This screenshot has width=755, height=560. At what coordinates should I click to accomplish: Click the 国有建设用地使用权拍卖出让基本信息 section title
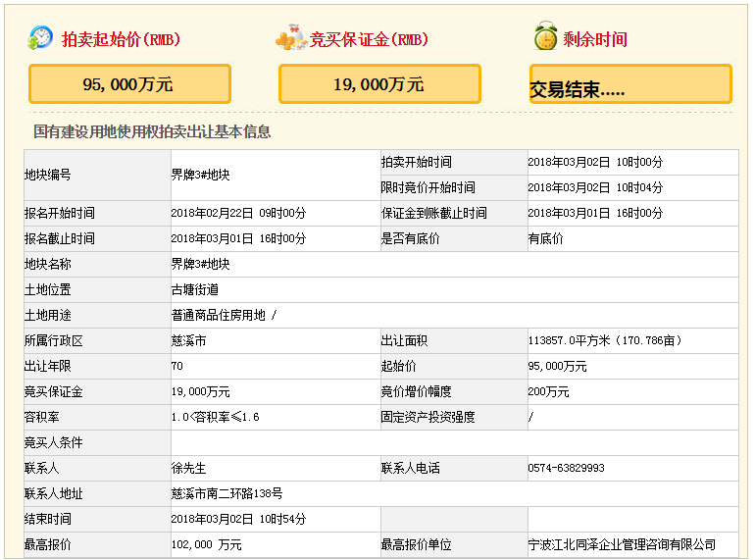[152, 131]
